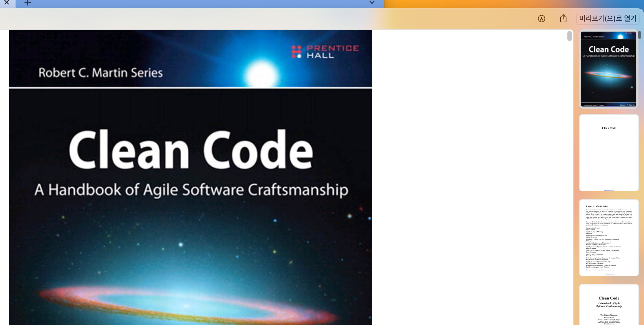
Task: Click the Prentice Hall logo on cover
Action: click(x=325, y=52)
